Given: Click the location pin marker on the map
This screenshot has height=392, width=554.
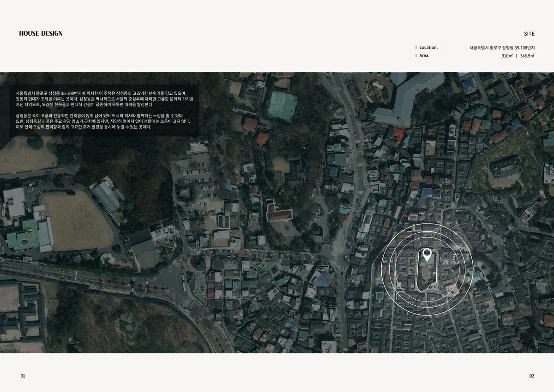Looking at the screenshot, I should pos(428,254).
